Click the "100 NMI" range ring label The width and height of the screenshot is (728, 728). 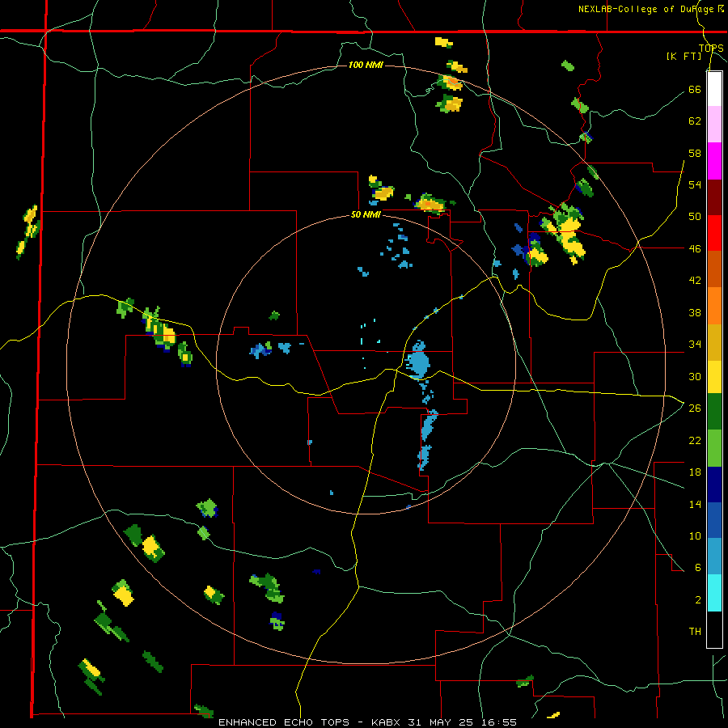click(x=366, y=65)
